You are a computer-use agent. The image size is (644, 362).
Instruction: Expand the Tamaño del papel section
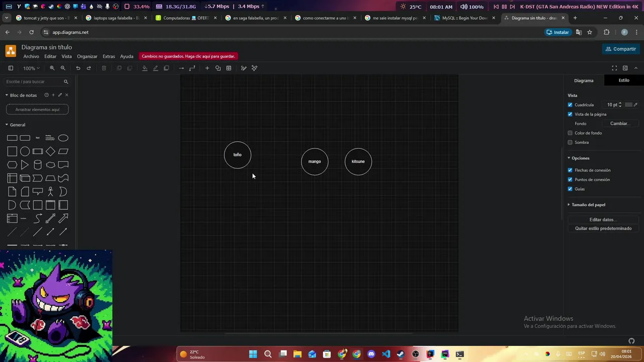(569, 205)
